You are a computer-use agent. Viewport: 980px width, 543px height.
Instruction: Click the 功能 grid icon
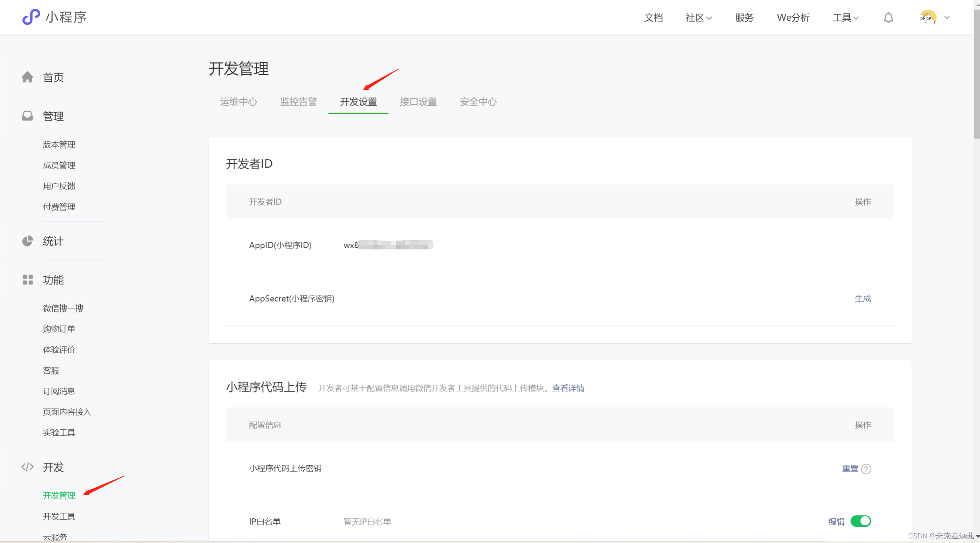(x=27, y=280)
